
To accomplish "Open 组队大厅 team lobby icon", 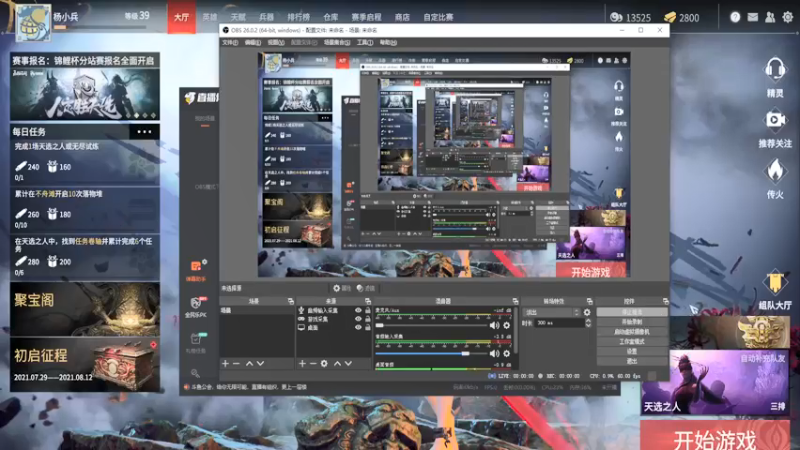I will point(775,282).
